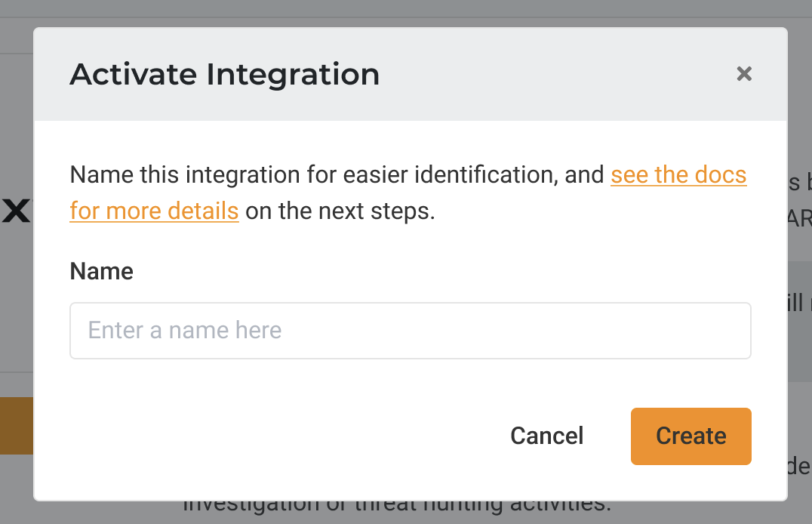Focus the Name input field
Image resolution: width=812 pixels, height=524 pixels.
tap(410, 331)
